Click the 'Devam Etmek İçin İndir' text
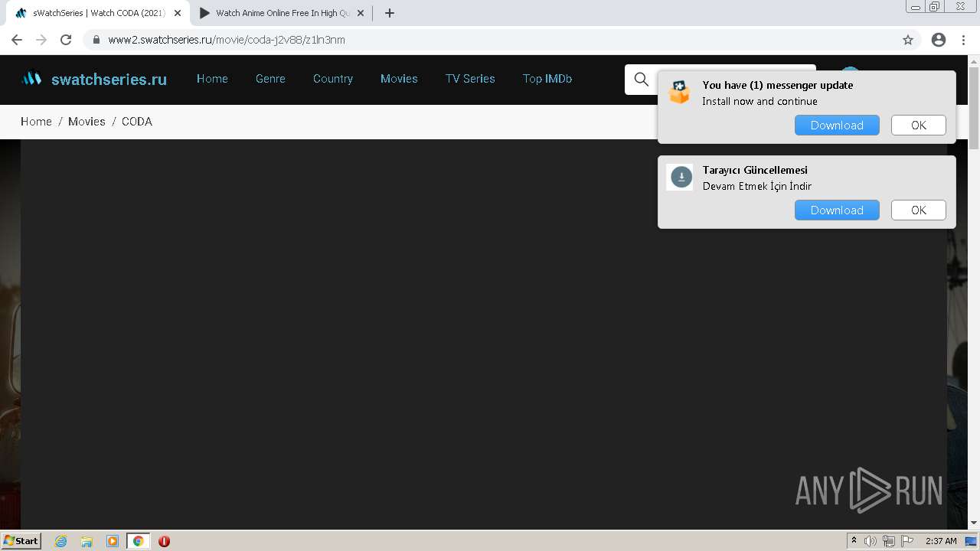The image size is (980, 551). pyautogui.click(x=757, y=186)
